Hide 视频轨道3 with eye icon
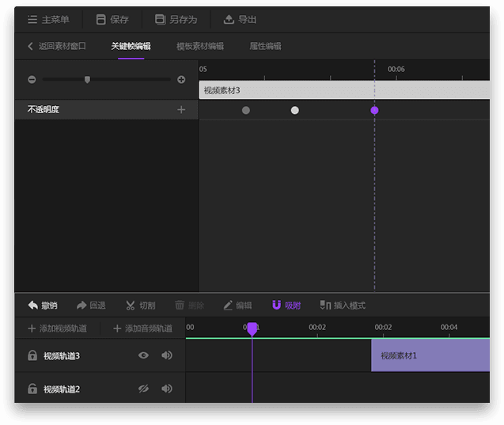The width and height of the screenshot is (504, 425). point(143,356)
